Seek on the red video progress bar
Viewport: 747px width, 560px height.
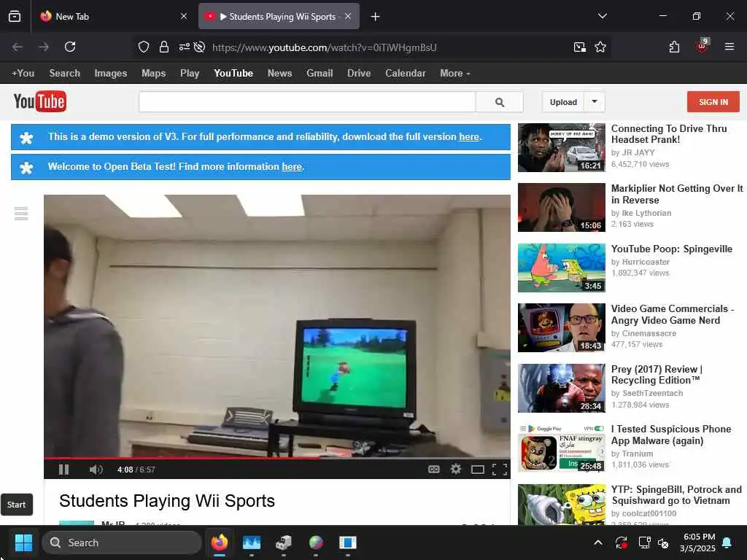276,458
